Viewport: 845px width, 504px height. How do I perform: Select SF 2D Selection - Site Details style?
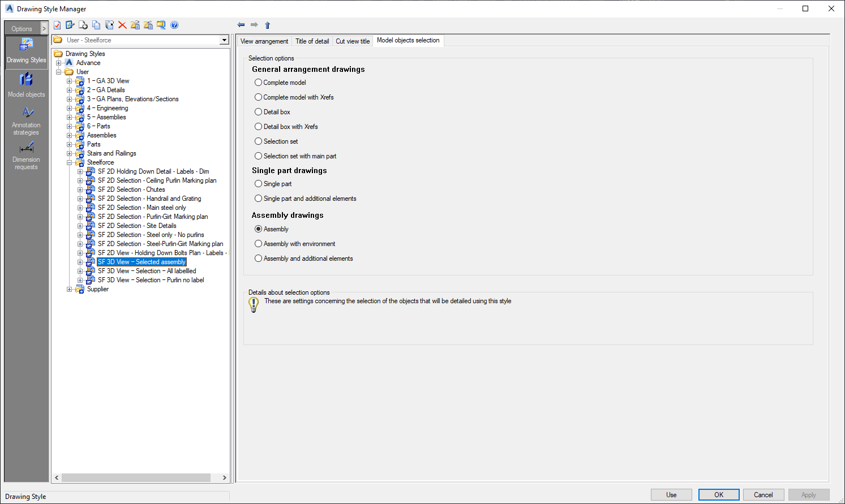137,226
